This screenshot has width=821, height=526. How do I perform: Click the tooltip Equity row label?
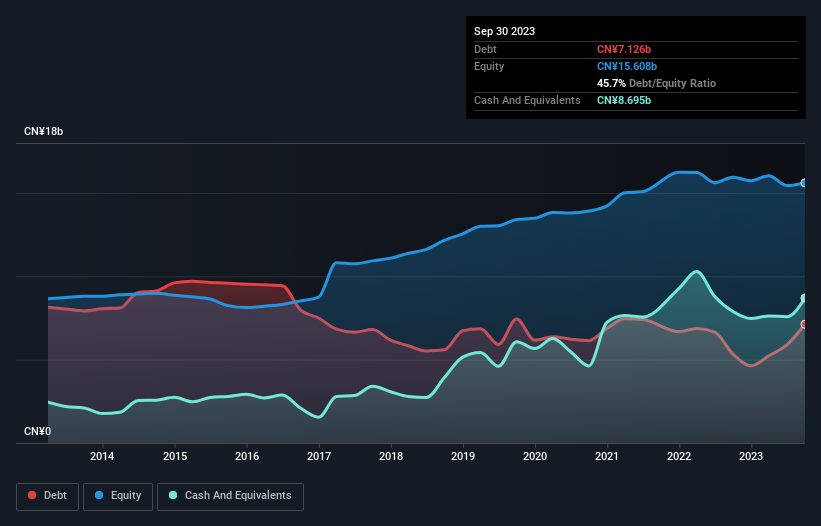[x=489, y=66]
